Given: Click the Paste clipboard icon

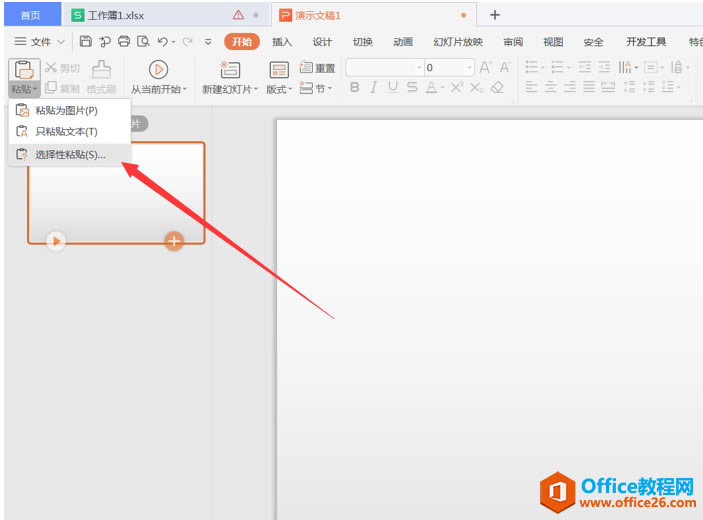Looking at the screenshot, I should [24, 70].
